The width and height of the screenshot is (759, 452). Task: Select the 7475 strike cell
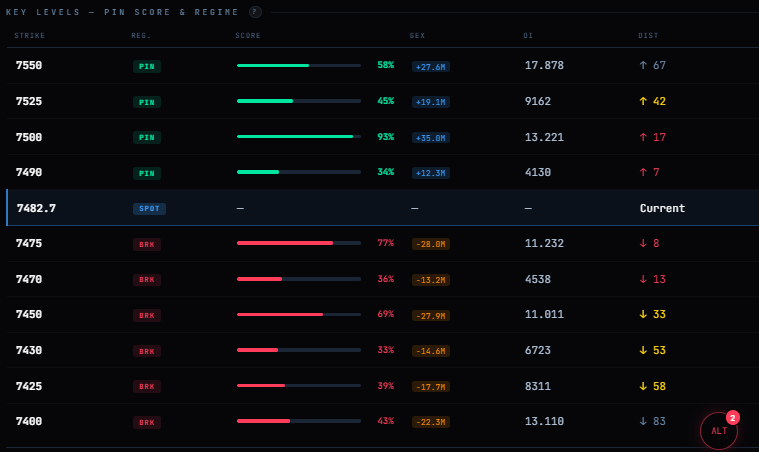tap(29, 243)
